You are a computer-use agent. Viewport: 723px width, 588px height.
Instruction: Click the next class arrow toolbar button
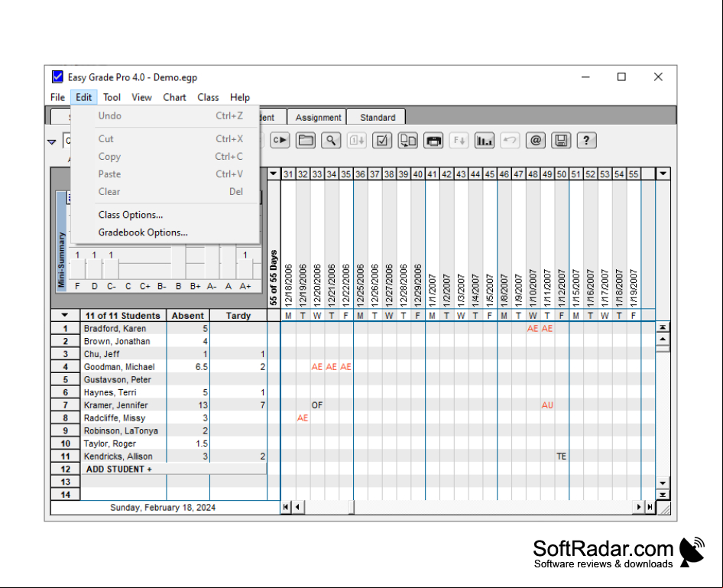click(280, 140)
